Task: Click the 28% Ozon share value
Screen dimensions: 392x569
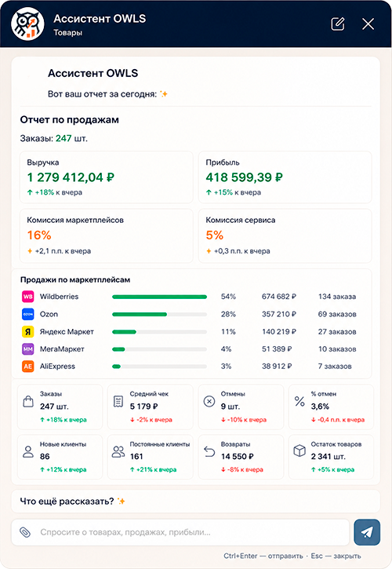Action: pos(228,314)
